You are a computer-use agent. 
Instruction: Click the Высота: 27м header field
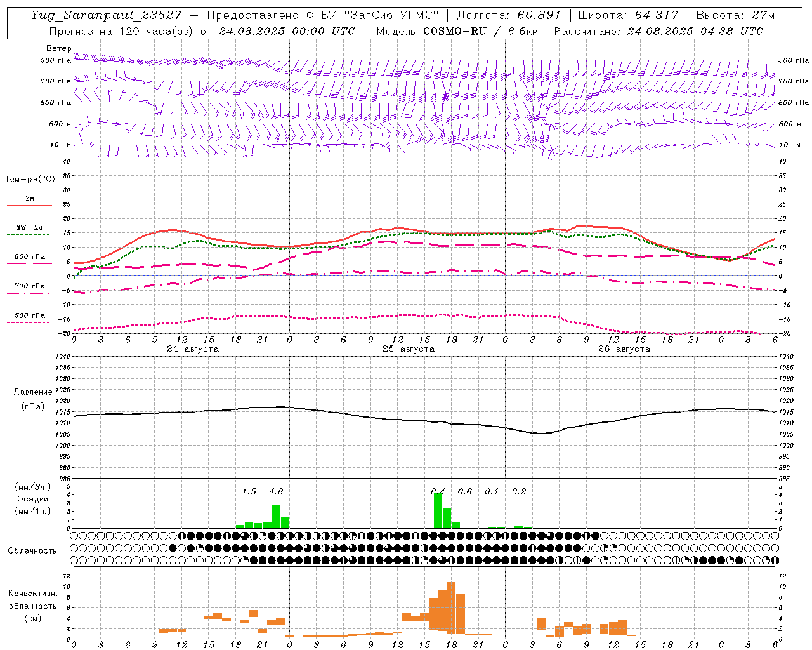click(735, 15)
